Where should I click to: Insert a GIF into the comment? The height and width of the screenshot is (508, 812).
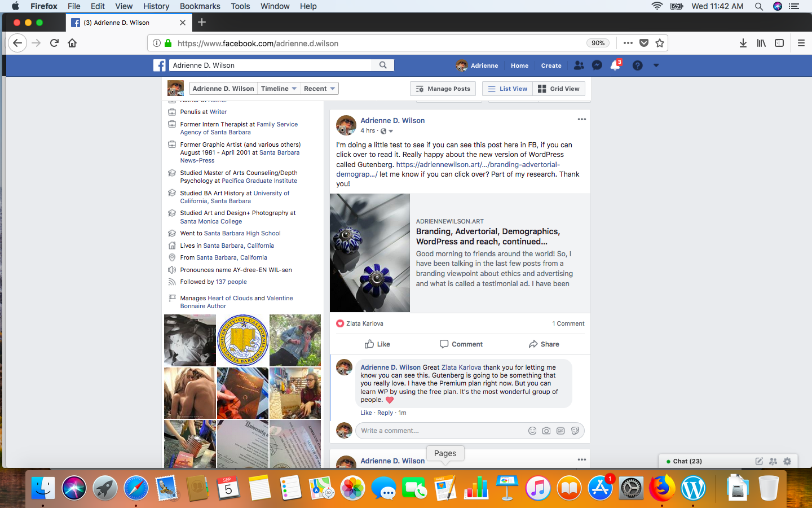(561, 431)
